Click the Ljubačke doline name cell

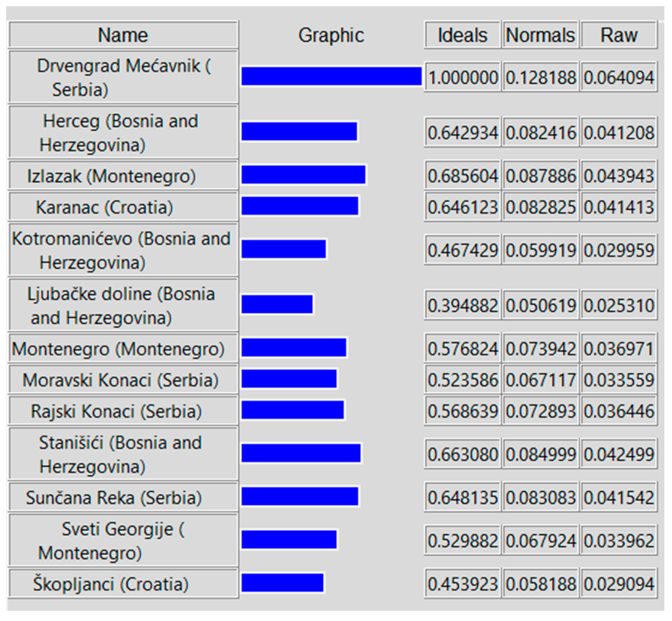click(x=123, y=305)
